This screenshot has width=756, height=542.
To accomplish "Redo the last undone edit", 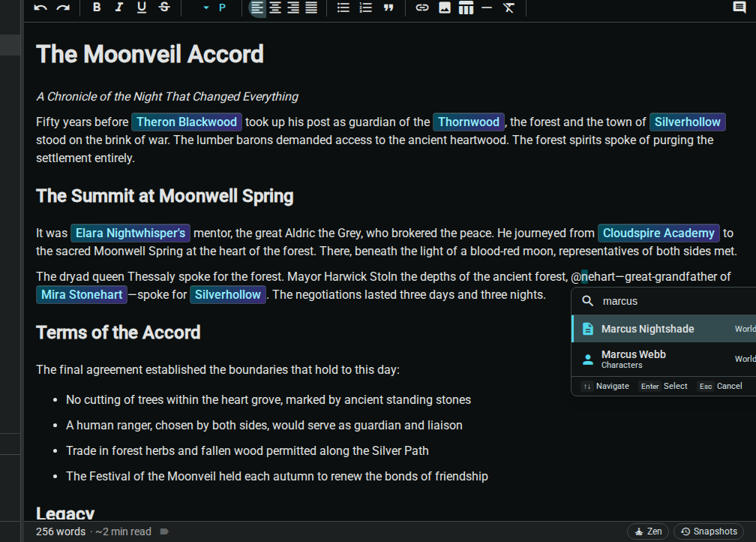I will tap(63, 8).
